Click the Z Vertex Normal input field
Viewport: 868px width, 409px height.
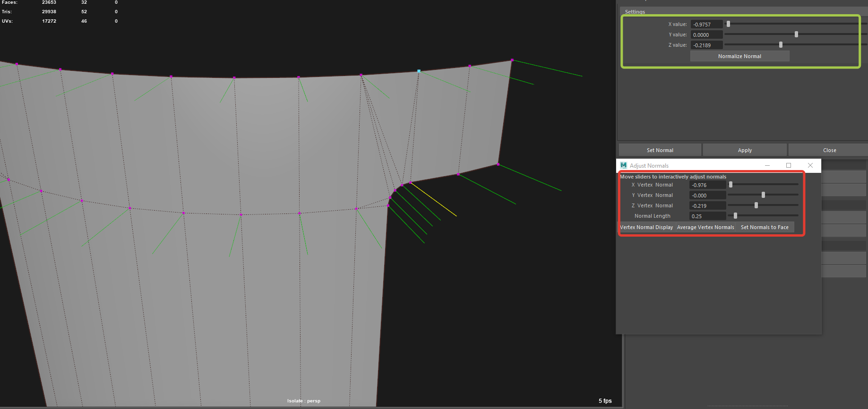[x=707, y=206]
